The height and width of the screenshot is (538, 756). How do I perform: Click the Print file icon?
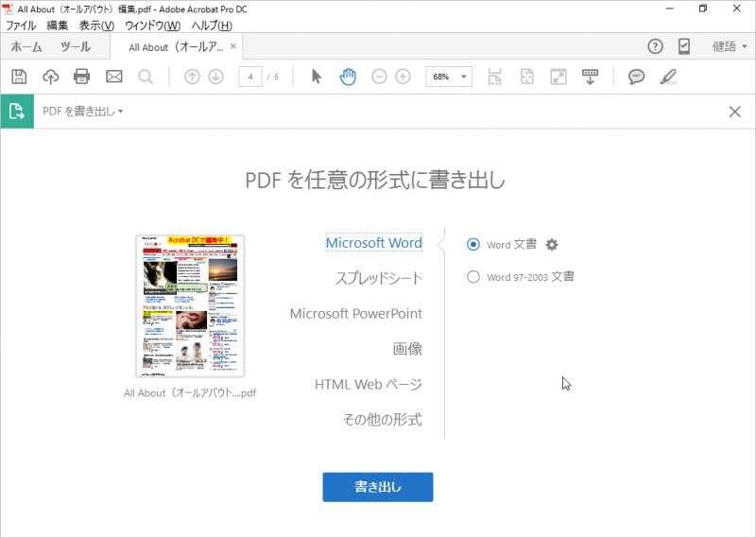[81, 77]
